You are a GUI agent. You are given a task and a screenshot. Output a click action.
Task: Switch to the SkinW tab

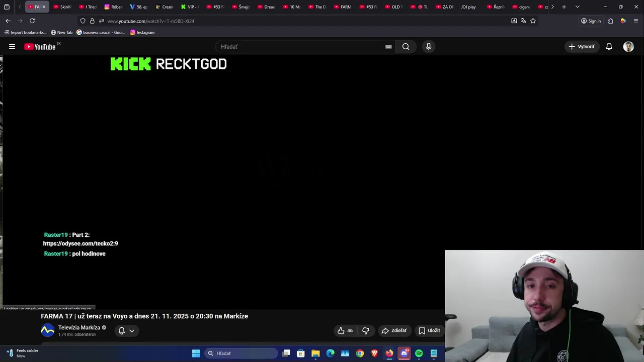62,7
